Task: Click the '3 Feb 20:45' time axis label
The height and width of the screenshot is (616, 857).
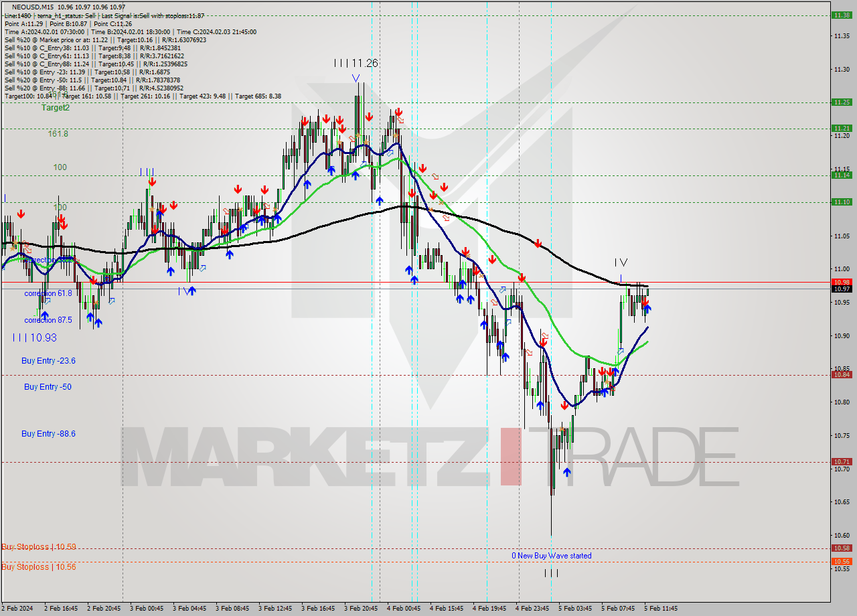Action: click(x=360, y=609)
